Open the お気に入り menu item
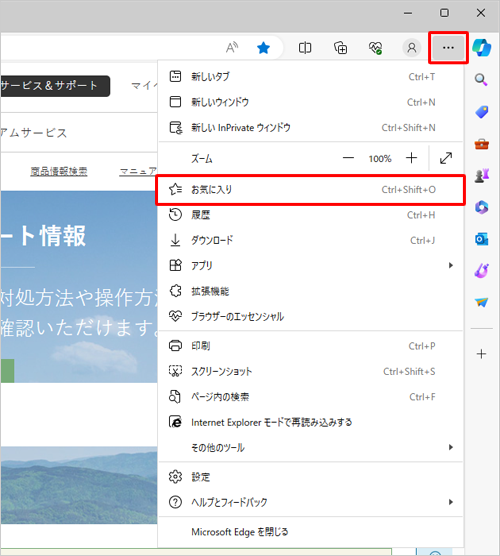 [x=311, y=190]
